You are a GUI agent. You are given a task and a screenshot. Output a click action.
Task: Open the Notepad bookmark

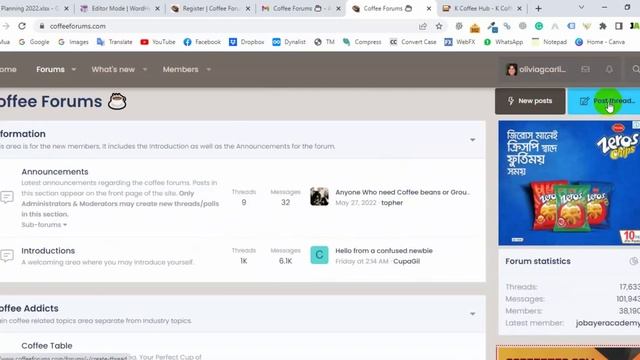pos(549,42)
